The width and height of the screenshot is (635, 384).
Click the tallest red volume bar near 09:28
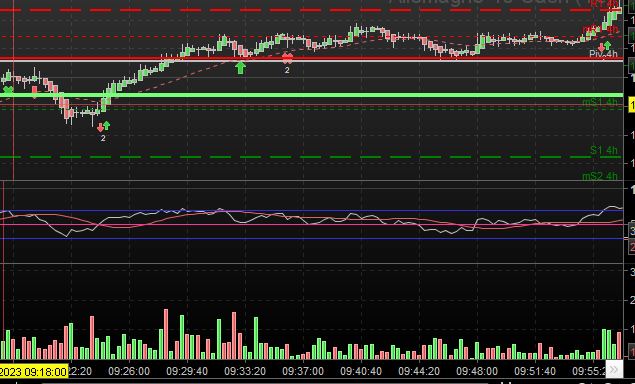click(166, 334)
